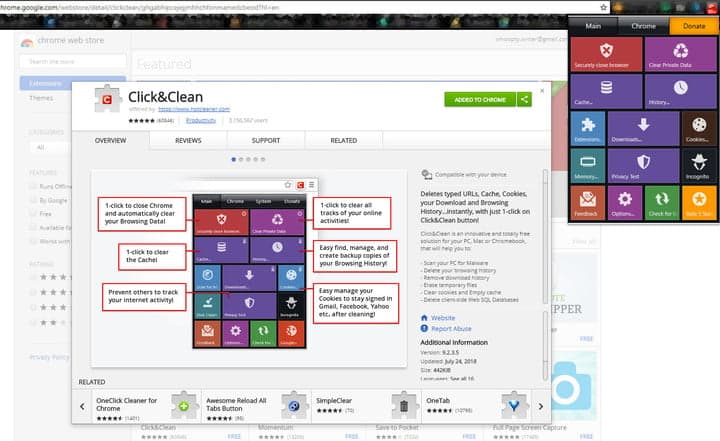Image resolution: width=720 pixels, height=441 pixels.
Task: Close the Click&Clean details dialog
Action: pyautogui.click(x=542, y=91)
